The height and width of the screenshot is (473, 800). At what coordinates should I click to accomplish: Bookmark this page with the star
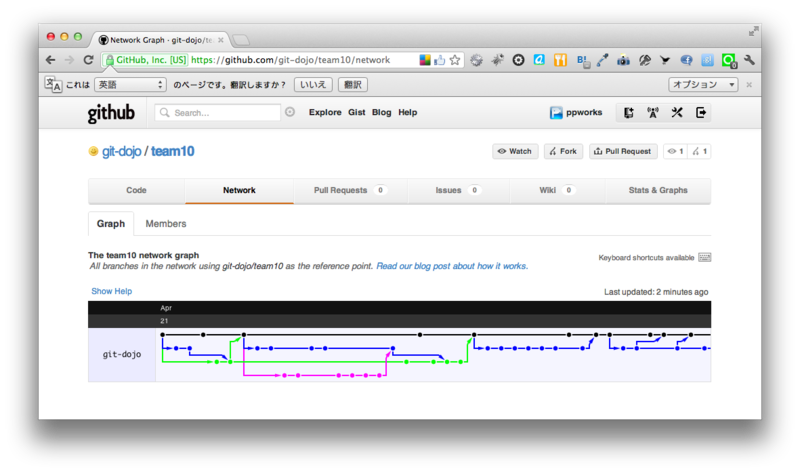tap(455, 60)
